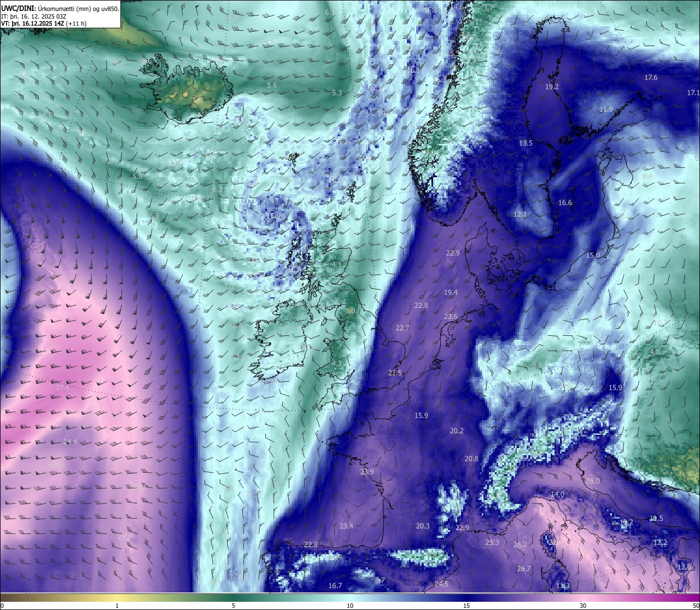Click the map value '25.3'

pos(492,542)
